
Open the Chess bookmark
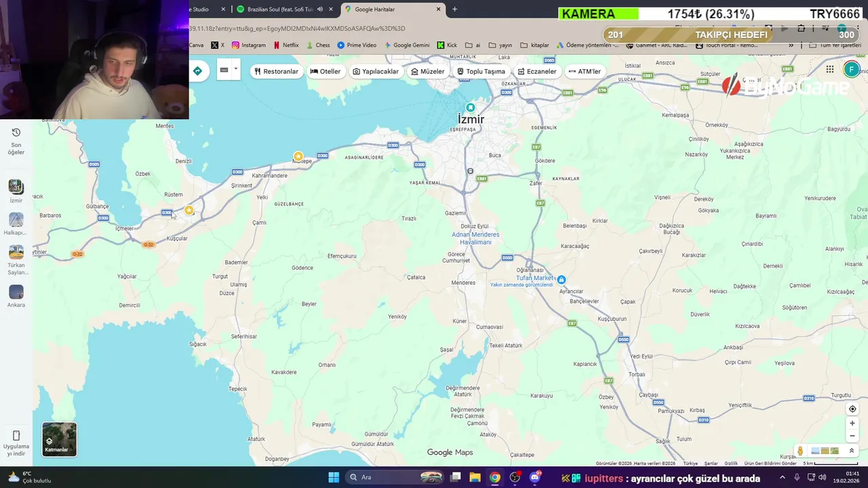(x=318, y=45)
